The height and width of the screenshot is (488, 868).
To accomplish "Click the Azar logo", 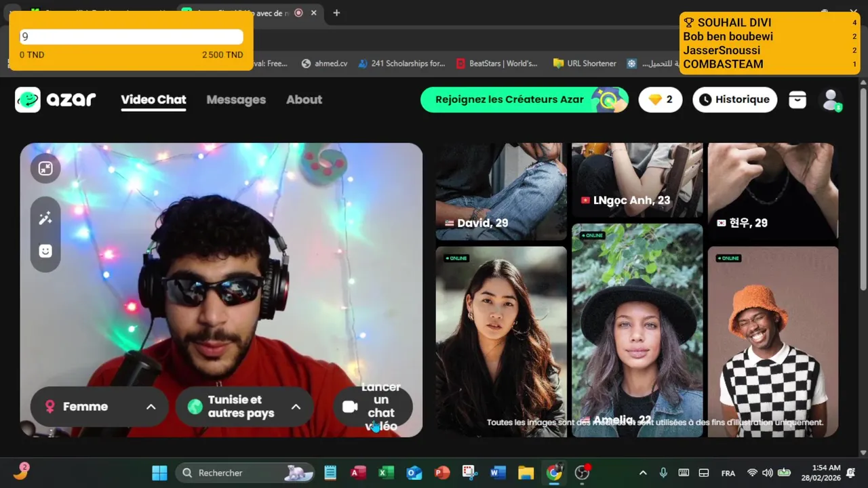I will tap(55, 100).
